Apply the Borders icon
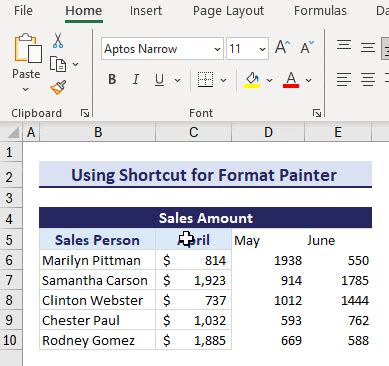 pos(205,80)
